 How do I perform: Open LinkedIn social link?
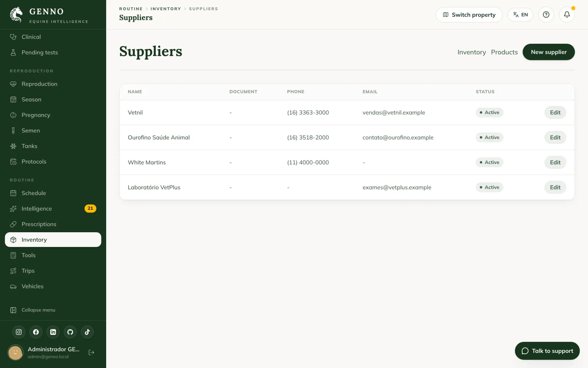[x=53, y=332]
